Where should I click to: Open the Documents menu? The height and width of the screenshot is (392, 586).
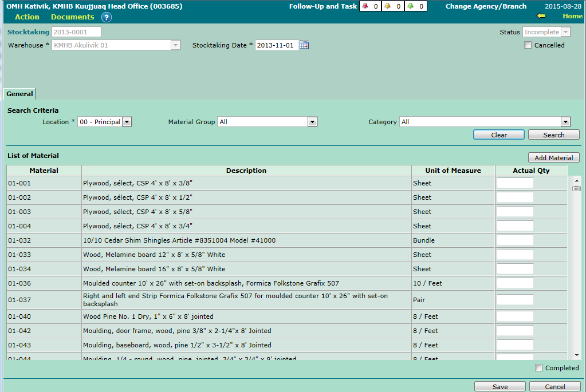pyautogui.click(x=72, y=17)
